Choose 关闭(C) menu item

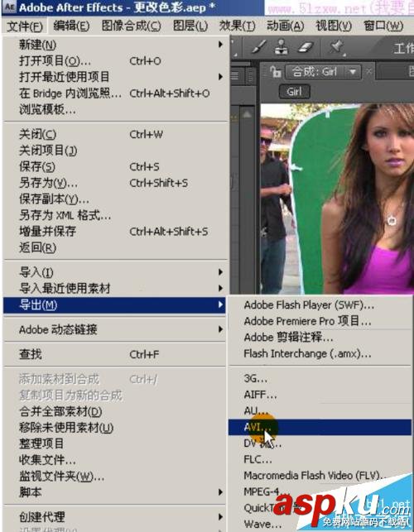pyautogui.click(x=114, y=134)
